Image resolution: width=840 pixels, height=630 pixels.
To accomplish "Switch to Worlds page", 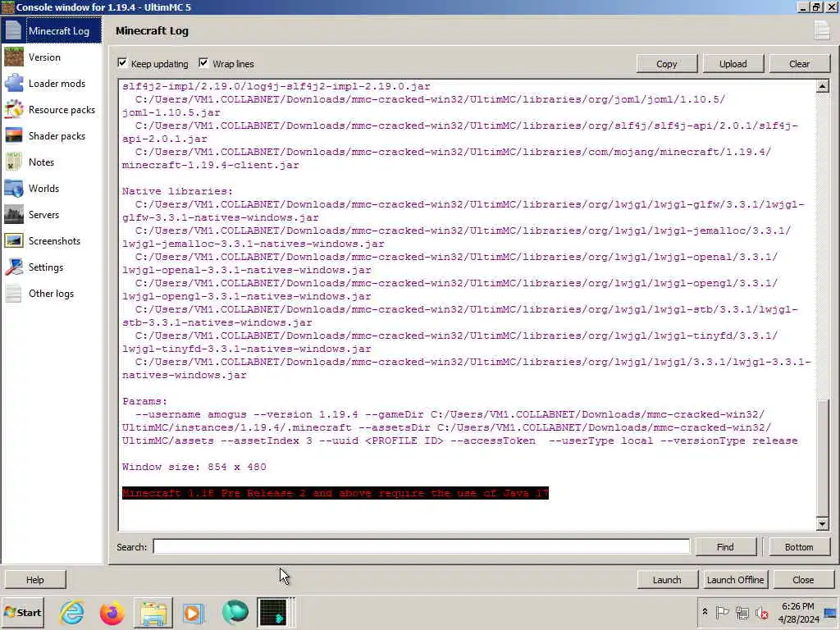I will click(52, 188).
